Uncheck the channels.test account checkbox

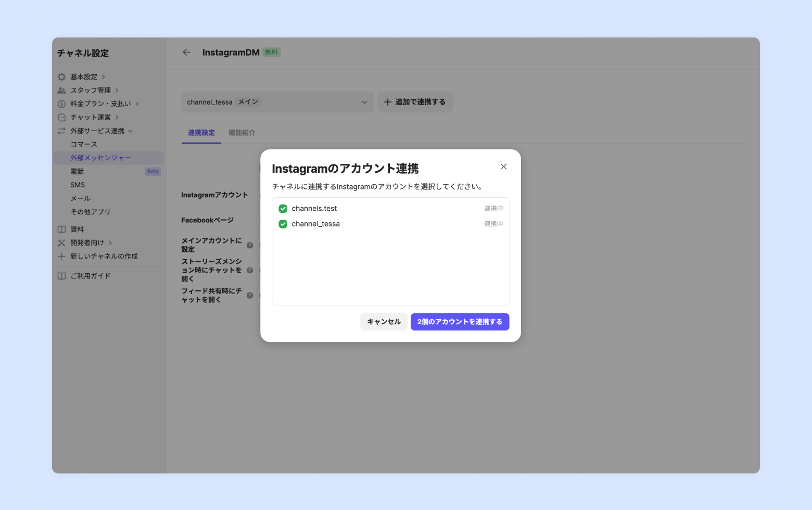click(x=283, y=209)
